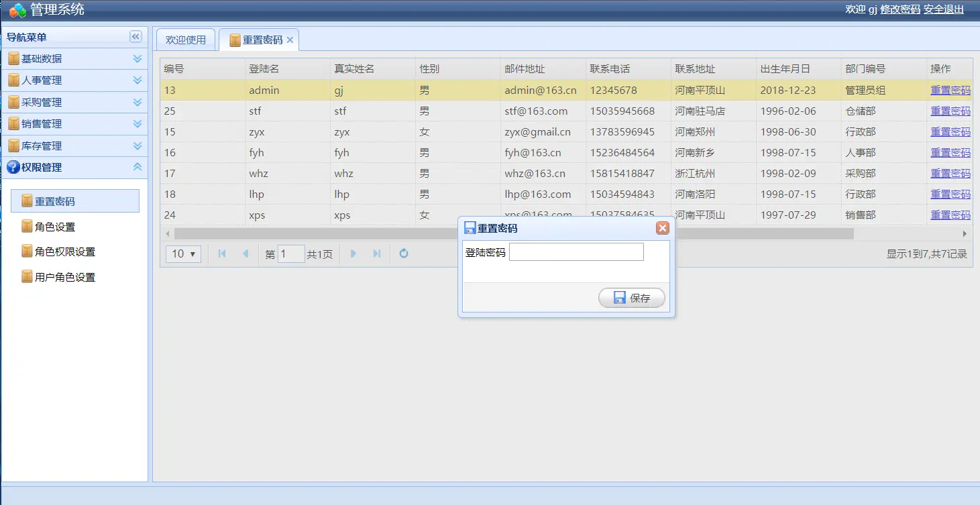The height and width of the screenshot is (505, 980).
Task: Click the 销售管理 folder icon
Action: tap(13, 124)
